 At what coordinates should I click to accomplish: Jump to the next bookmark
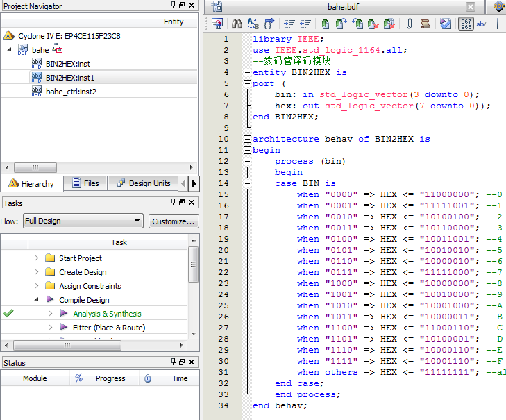tap(341, 24)
